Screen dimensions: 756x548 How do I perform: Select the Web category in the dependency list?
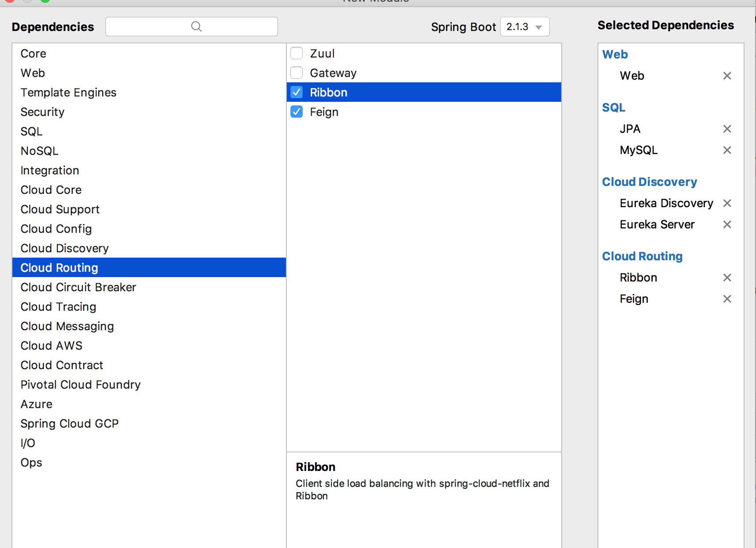149,73
